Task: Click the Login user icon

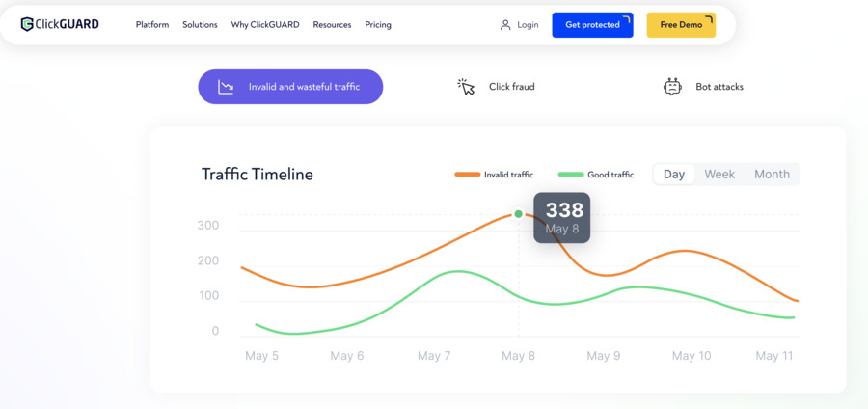Action: coord(504,25)
